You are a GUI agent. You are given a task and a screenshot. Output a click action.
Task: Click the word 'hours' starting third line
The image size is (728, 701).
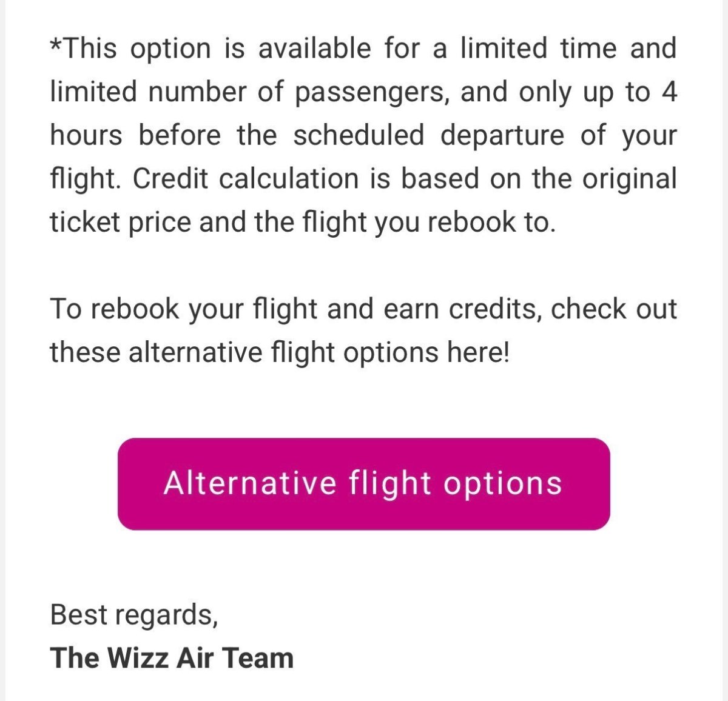pyautogui.click(x=86, y=135)
